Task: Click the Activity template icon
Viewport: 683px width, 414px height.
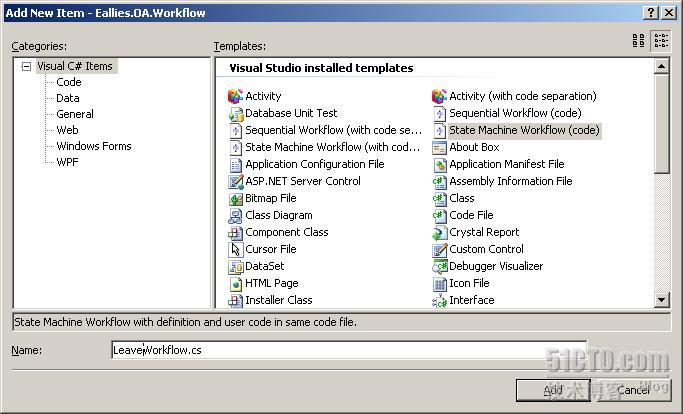Action: click(x=235, y=96)
